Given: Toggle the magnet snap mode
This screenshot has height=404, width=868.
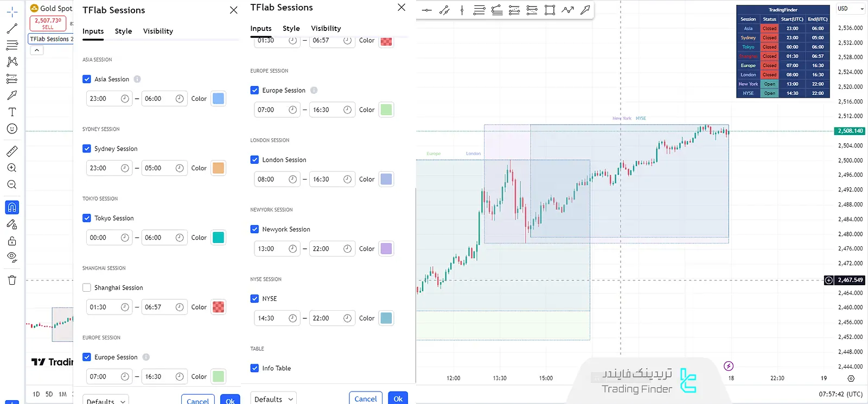Looking at the screenshot, I should pos(12,207).
